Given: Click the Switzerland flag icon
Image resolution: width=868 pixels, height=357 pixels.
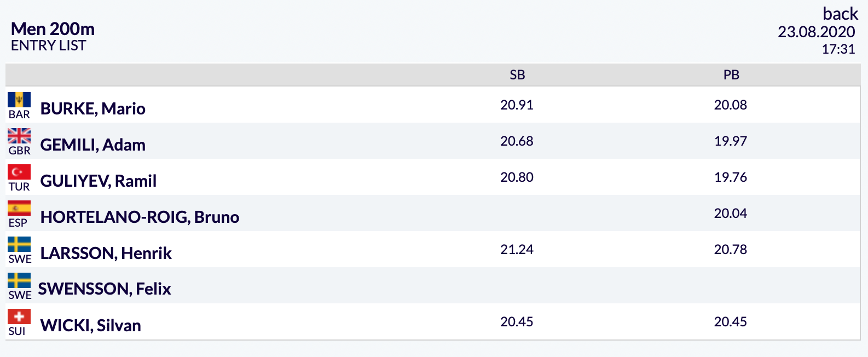Looking at the screenshot, I should pos(19,316).
